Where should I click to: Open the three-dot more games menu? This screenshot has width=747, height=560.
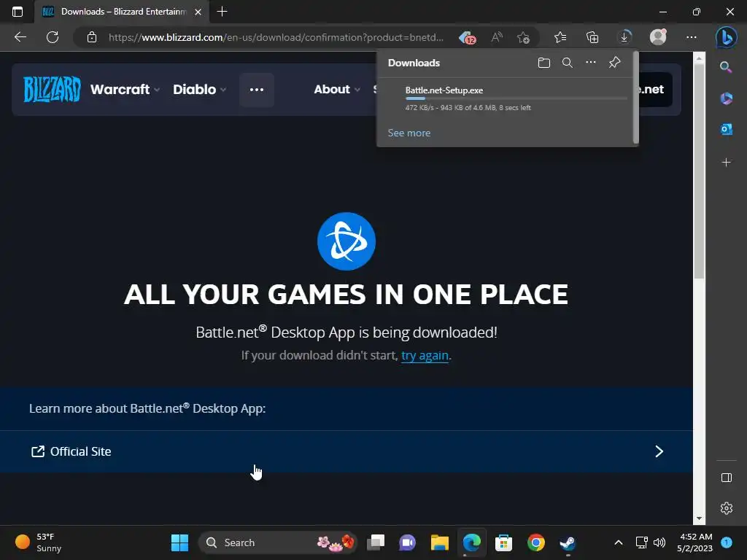click(x=257, y=90)
